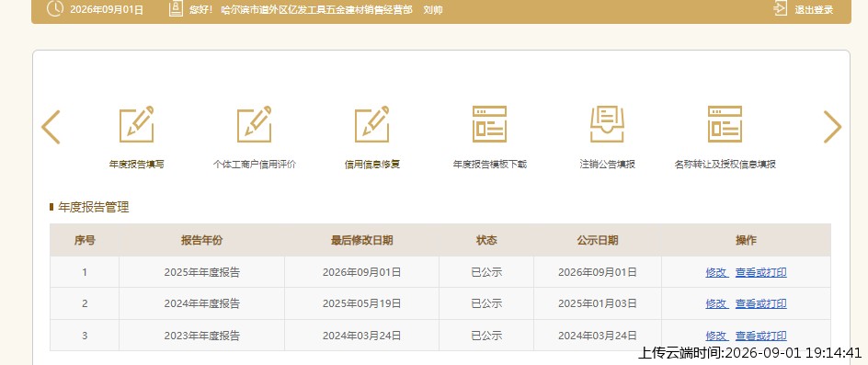The width and height of the screenshot is (868, 365).
Task: Select 年度报告模板下载 menu label
Action: [x=489, y=165]
